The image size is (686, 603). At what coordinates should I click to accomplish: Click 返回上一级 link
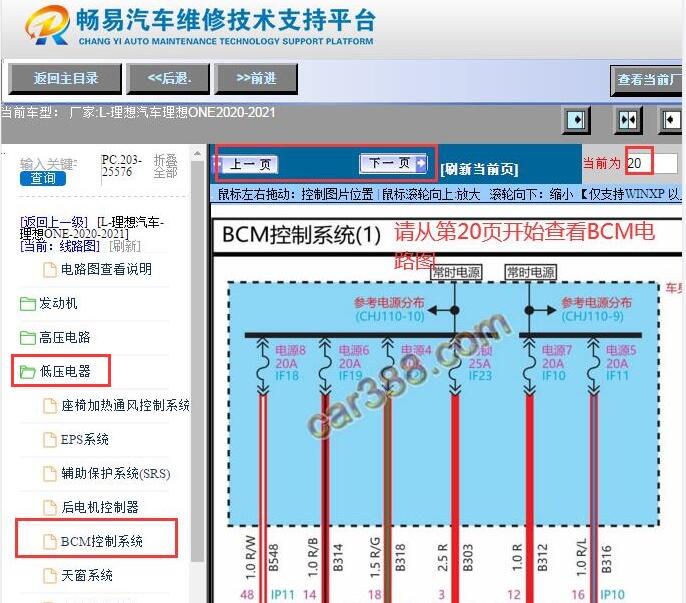tap(54, 221)
